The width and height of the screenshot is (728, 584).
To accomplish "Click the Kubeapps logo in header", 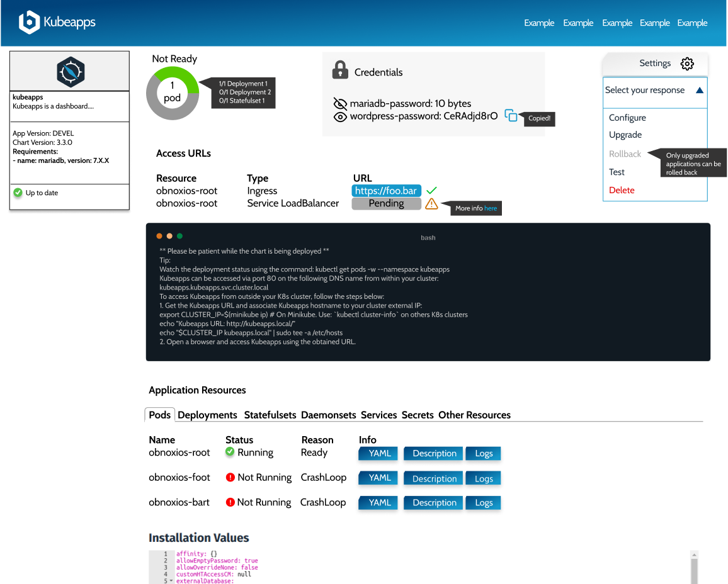I will (x=57, y=23).
